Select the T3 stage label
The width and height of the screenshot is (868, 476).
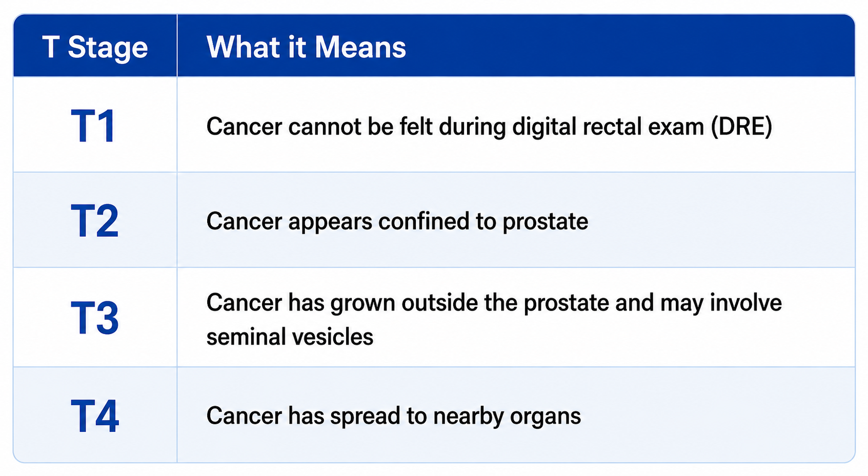(x=95, y=318)
